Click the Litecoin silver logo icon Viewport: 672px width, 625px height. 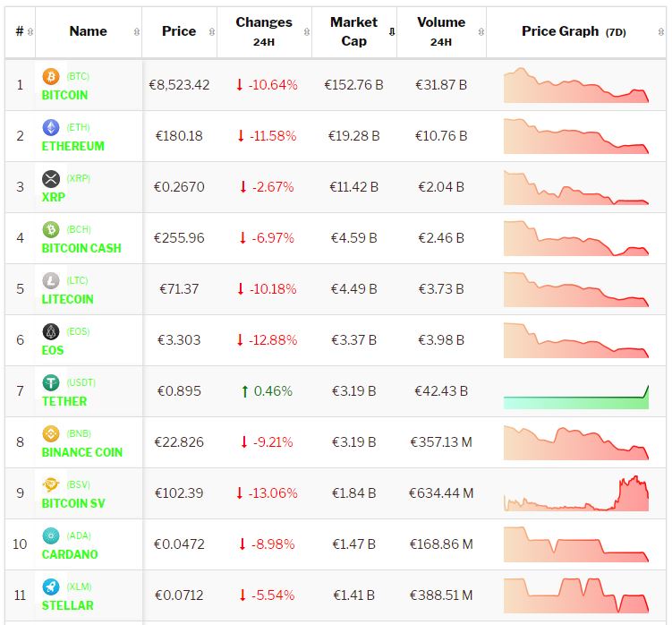pyautogui.click(x=51, y=282)
